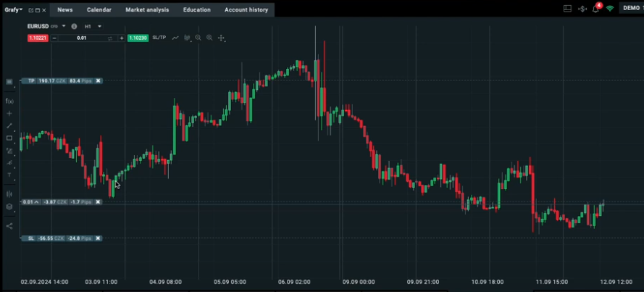Switch to the line chart type
This screenshot has height=292, width=644.
(175, 38)
